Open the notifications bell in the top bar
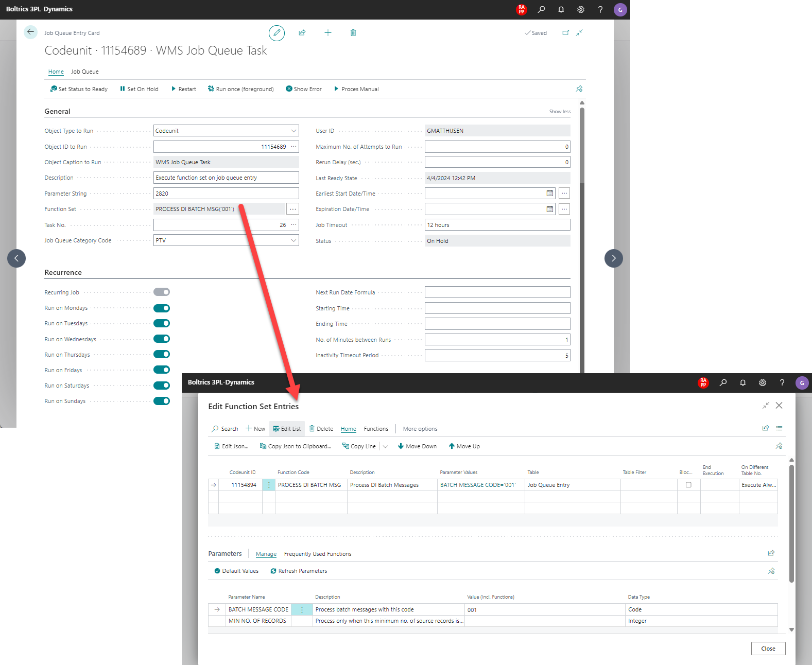Image resolution: width=812 pixels, height=665 pixels. click(x=561, y=9)
